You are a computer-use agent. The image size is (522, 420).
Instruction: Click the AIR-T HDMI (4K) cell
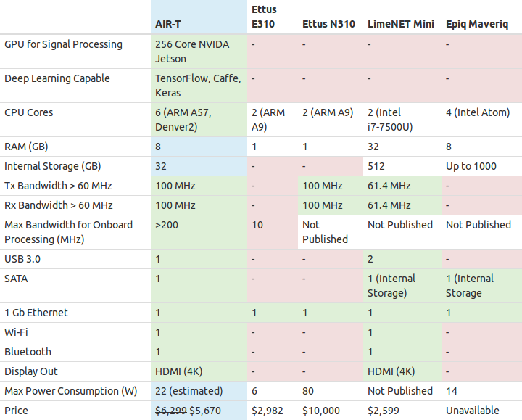[178, 371]
